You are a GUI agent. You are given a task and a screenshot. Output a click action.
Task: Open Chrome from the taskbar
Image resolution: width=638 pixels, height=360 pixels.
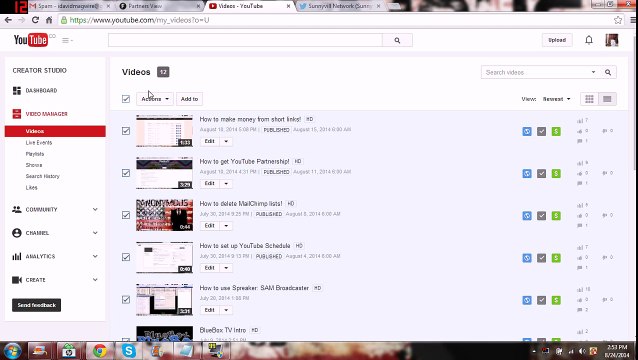click(99, 351)
